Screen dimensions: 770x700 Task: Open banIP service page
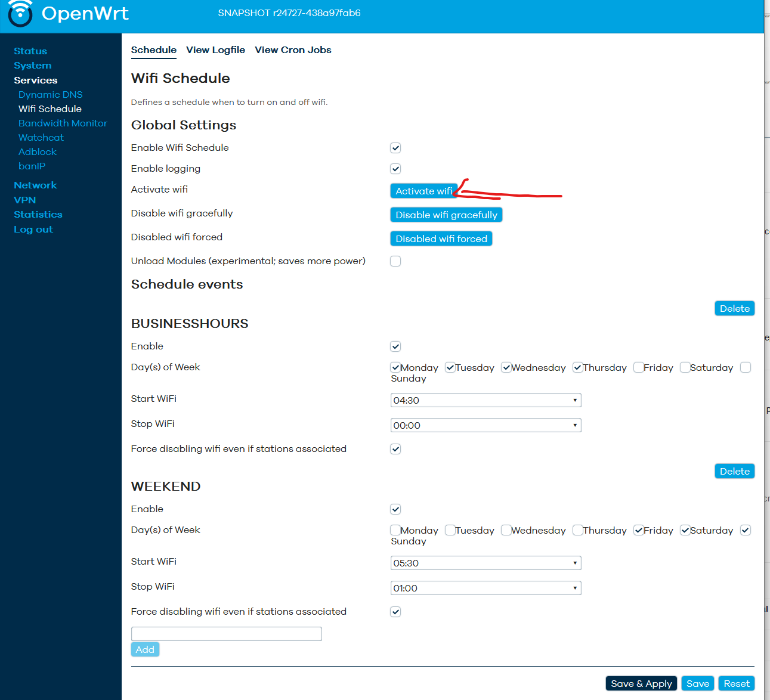(x=32, y=166)
